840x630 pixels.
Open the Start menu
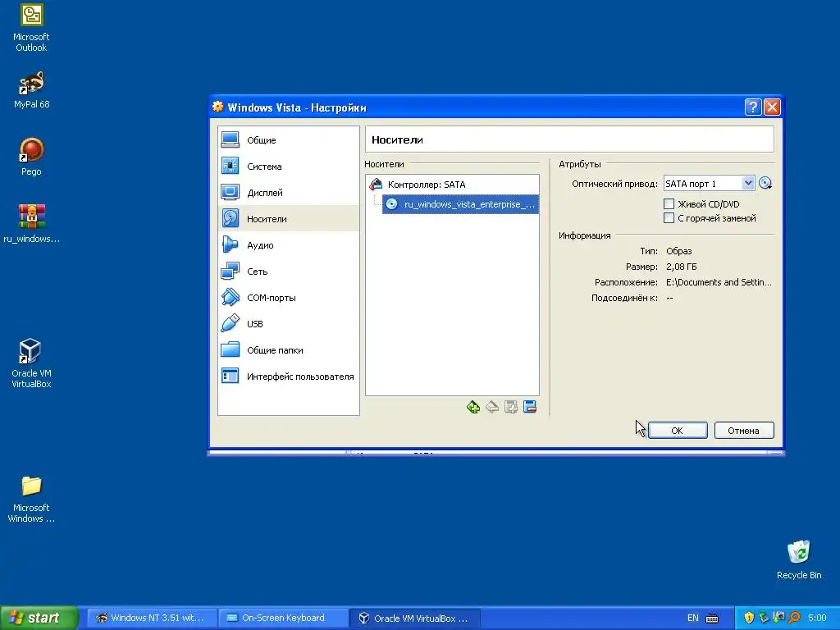click(x=39, y=618)
